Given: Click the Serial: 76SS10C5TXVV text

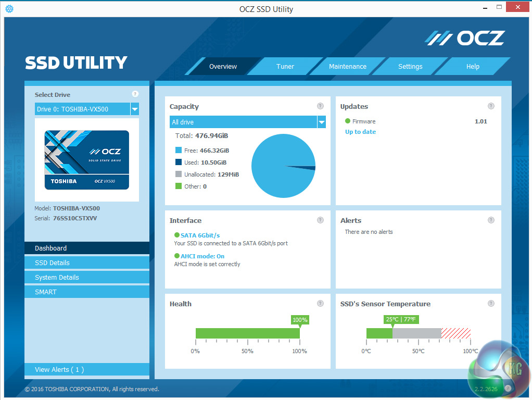Looking at the screenshot, I should point(66,218).
